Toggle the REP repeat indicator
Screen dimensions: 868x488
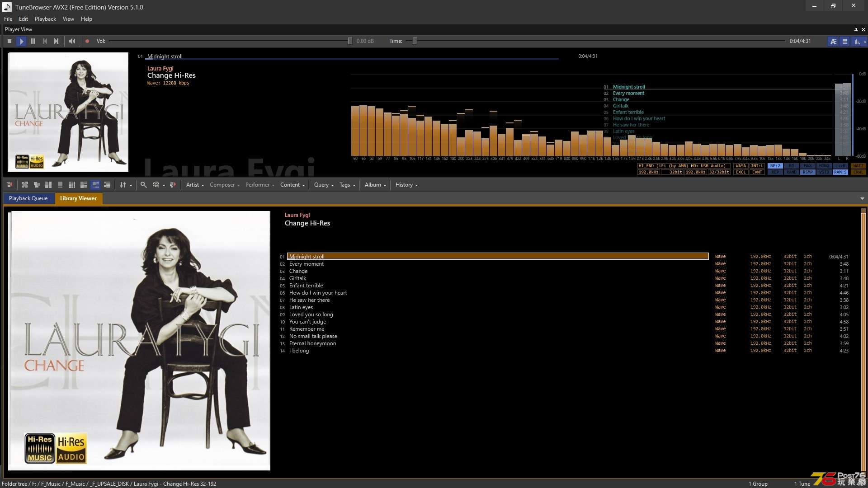click(x=775, y=172)
